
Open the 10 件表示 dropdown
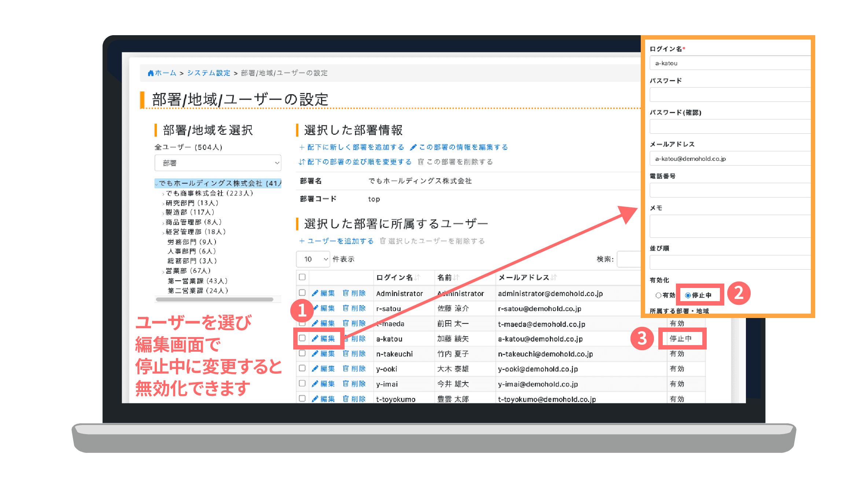click(313, 259)
